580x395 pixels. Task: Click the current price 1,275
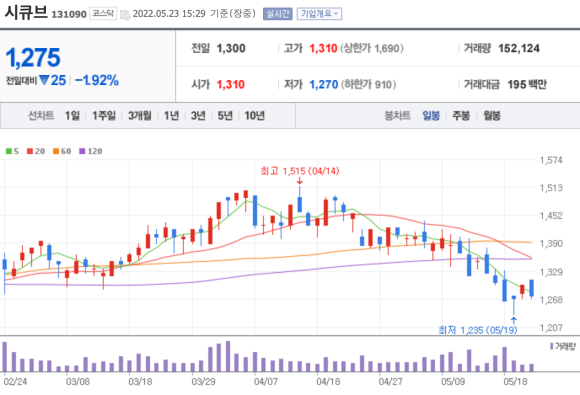tap(33, 58)
